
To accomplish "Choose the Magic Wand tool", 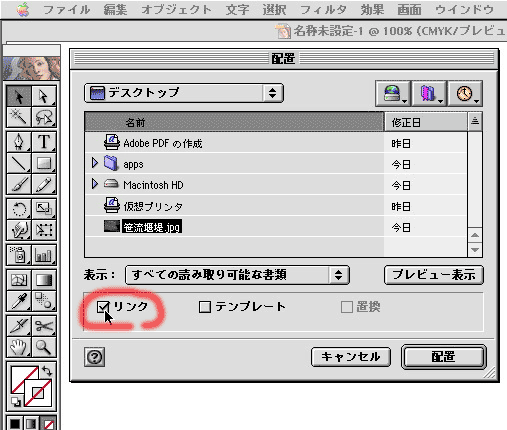I will [19, 117].
